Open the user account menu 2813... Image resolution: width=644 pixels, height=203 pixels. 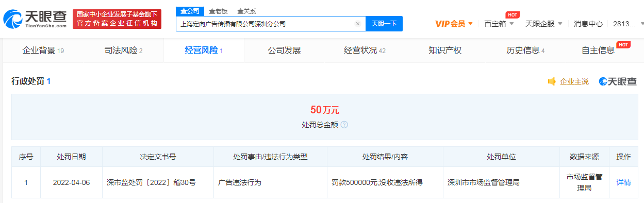[628, 24]
